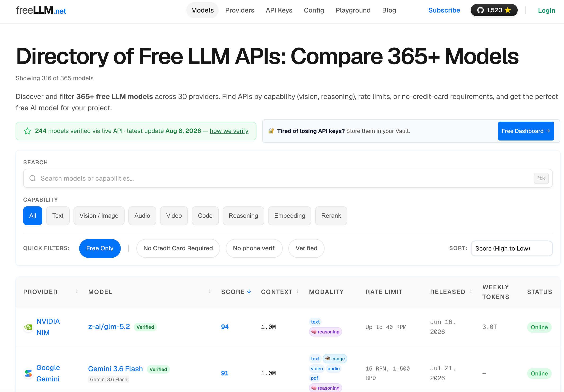Click the verified star icon in green banner
The height and width of the screenshot is (392, 564).
[27, 131]
